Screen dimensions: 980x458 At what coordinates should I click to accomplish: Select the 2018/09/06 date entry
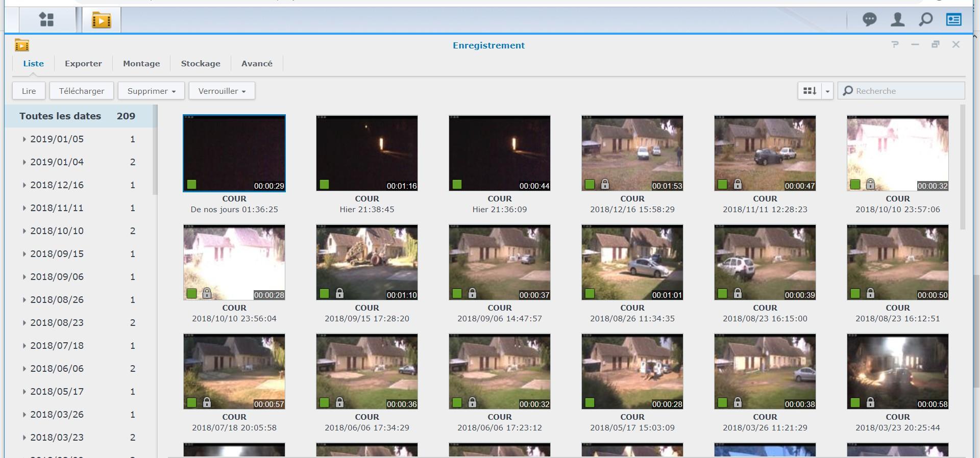[78, 277]
